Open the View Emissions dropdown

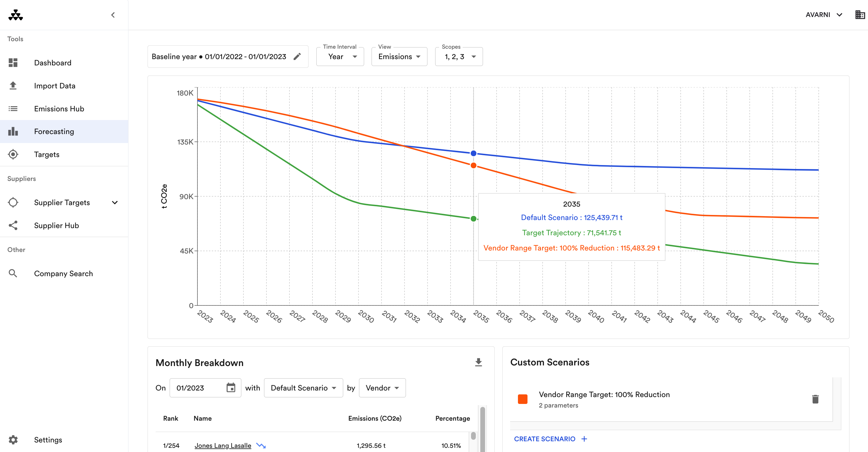399,57
